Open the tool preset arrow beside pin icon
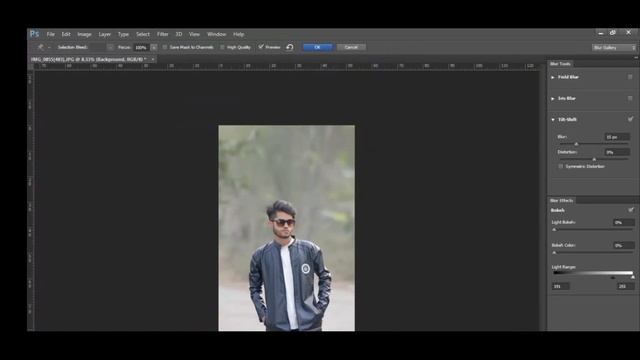This screenshot has height=360, width=640. tap(49, 47)
